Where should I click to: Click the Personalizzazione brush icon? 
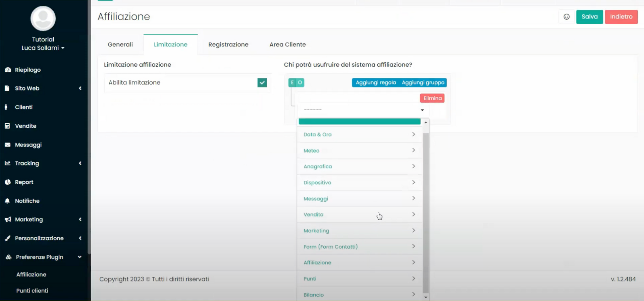coord(7,238)
